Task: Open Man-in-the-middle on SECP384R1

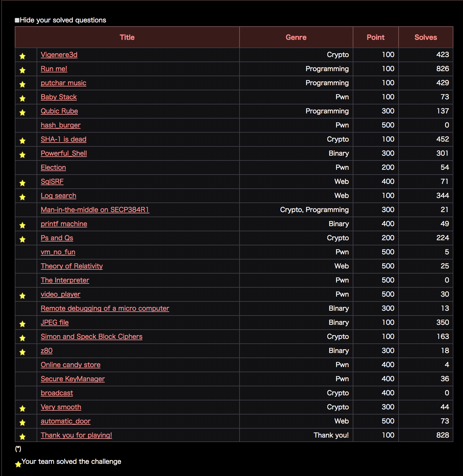Action: click(x=95, y=210)
